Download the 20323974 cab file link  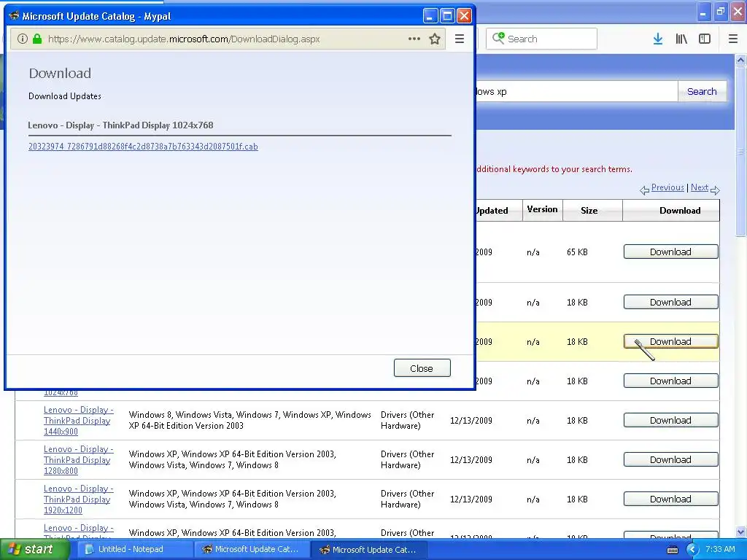[x=143, y=147]
